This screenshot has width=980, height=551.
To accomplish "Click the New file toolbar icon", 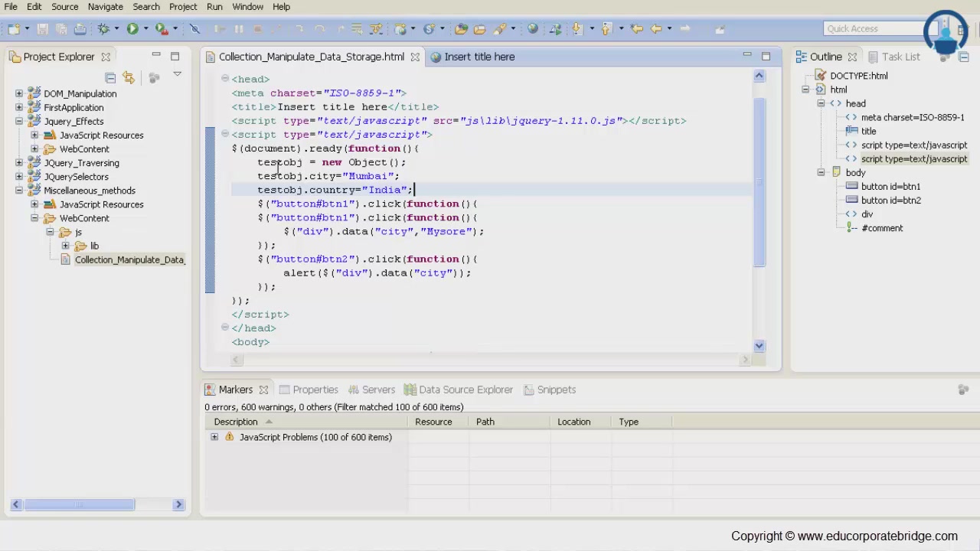I will (x=14, y=29).
